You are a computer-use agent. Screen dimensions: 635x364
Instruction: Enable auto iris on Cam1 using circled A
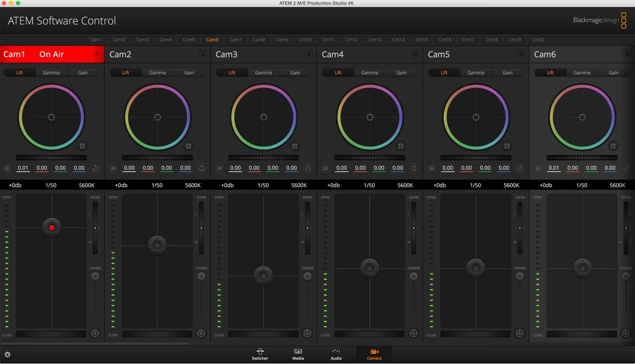(x=95, y=333)
